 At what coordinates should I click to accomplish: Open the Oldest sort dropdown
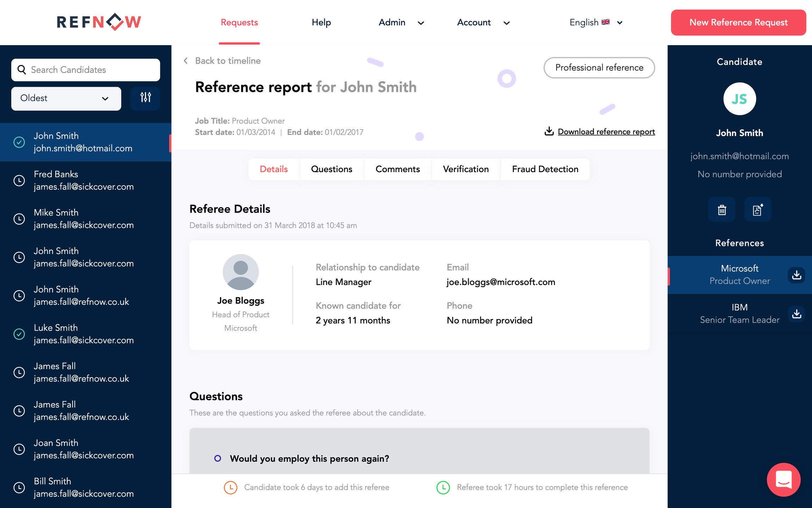[66, 98]
